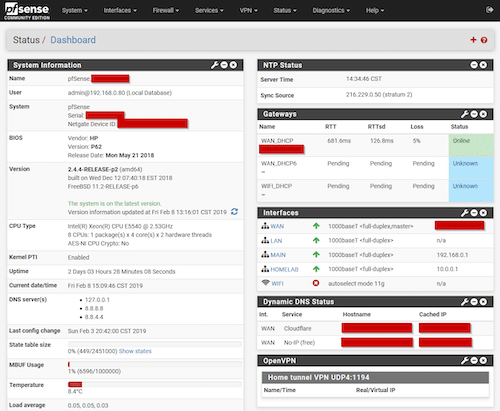Click the WAN network interface icon
Viewport: 500px width, 411px height.
[265, 226]
